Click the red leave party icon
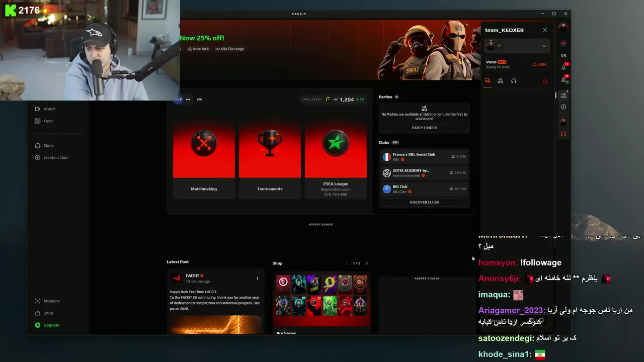Screen dimensions: 644x362 pos(545,81)
